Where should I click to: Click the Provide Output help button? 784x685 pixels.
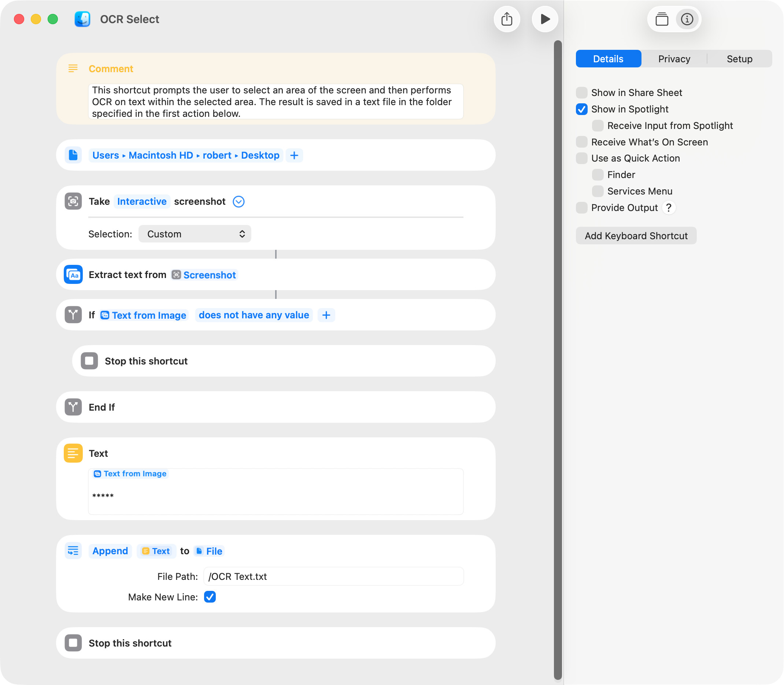(669, 208)
